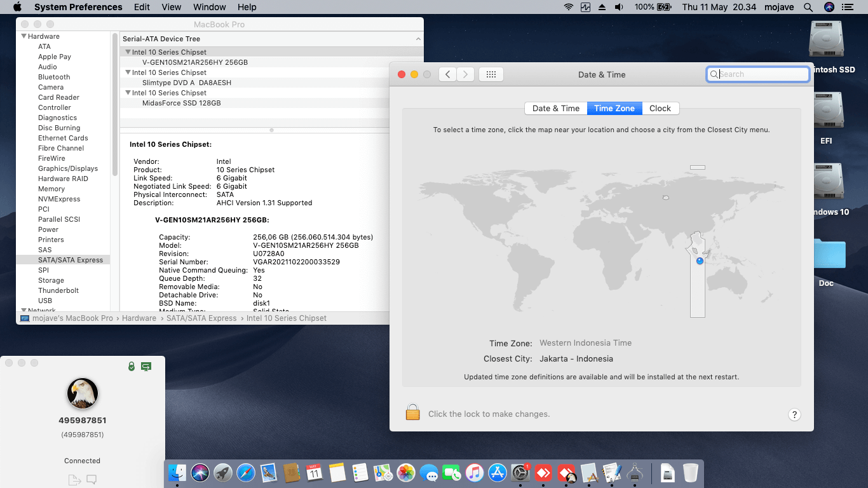Click the lock to make changes

tap(413, 412)
